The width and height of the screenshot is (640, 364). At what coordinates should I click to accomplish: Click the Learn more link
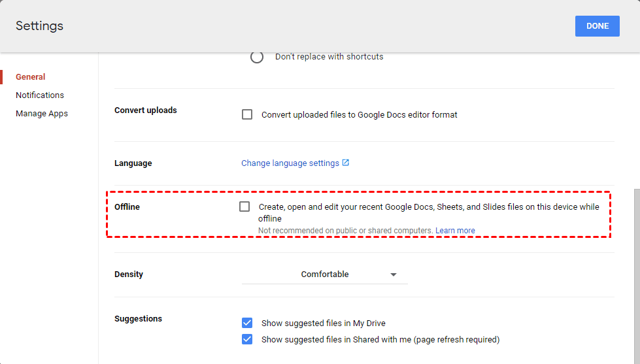coord(455,231)
